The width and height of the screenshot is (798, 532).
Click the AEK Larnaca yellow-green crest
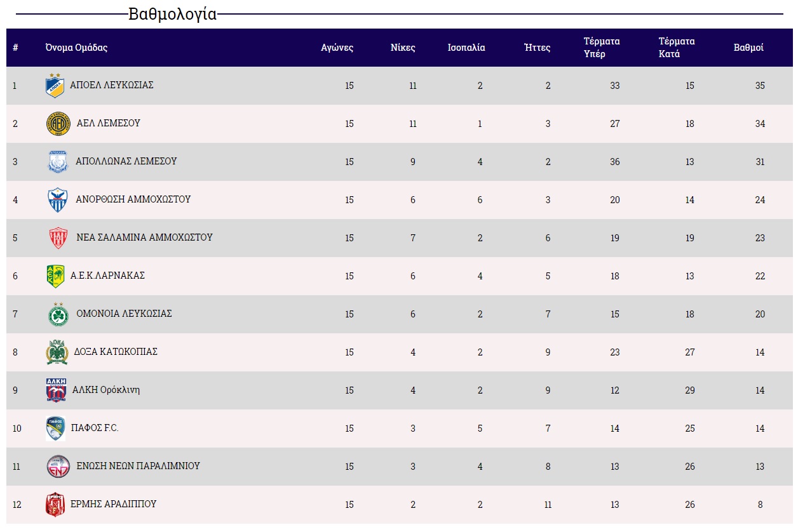click(x=55, y=276)
